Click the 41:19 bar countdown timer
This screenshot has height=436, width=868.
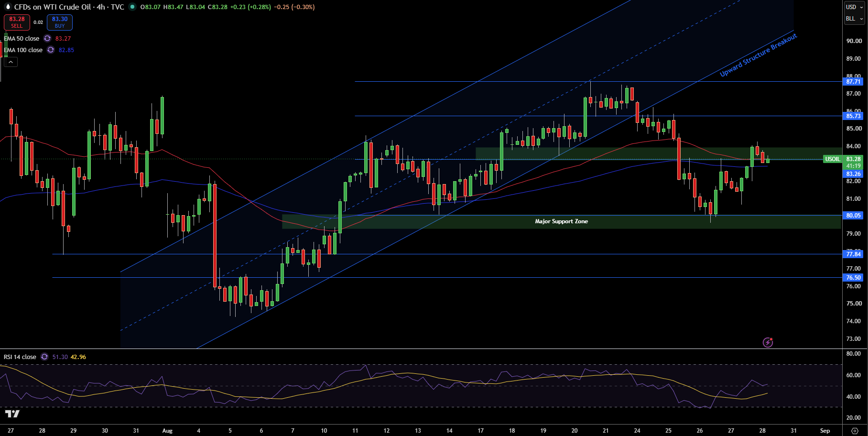pyautogui.click(x=854, y=166)
